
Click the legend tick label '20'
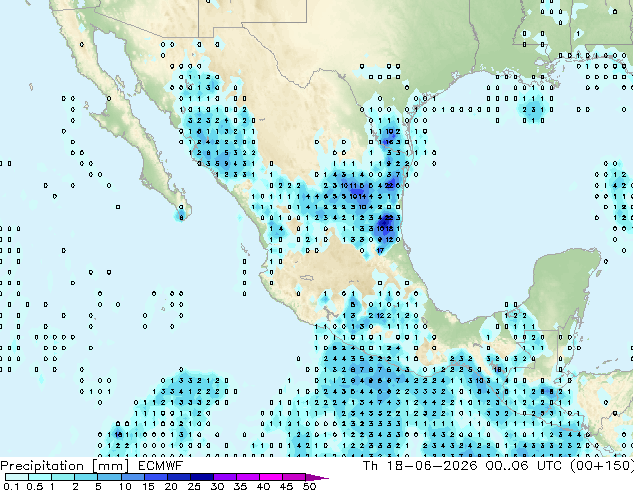pos(171,486)
